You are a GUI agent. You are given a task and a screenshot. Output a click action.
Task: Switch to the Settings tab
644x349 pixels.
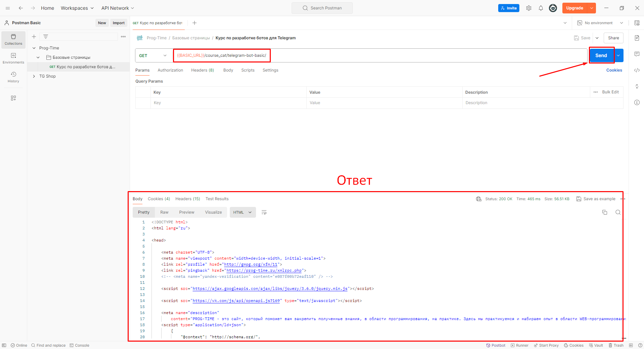coord(270,70)
